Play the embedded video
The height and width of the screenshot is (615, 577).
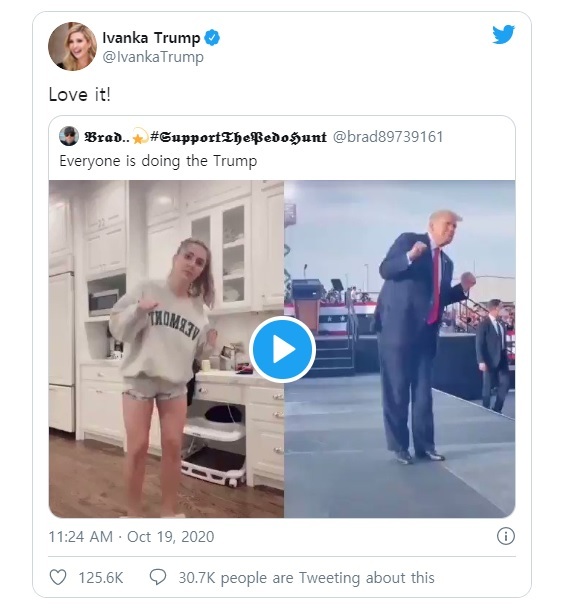tap(282, 349)
